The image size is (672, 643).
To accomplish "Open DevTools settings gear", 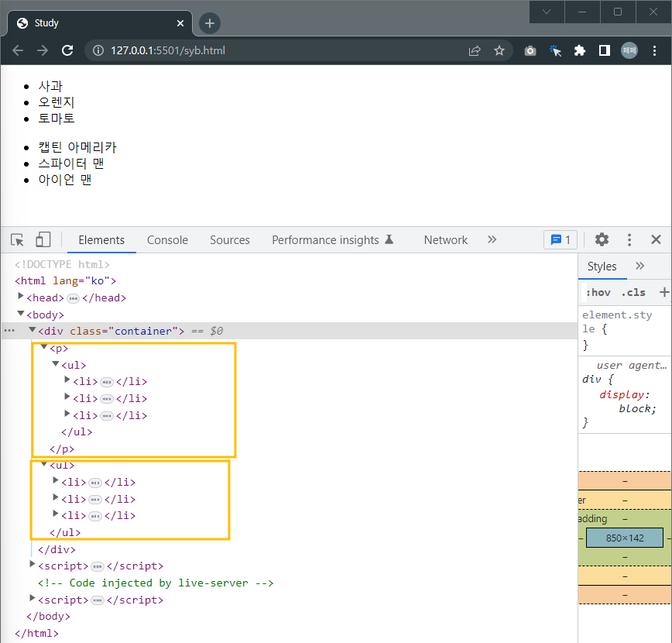I will (x=602, y=240).
